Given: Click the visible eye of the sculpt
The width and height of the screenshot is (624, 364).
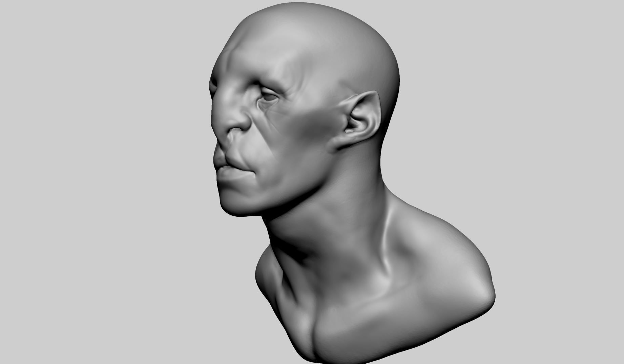Looking at the screenshot, I should click(x=269, y=96).
